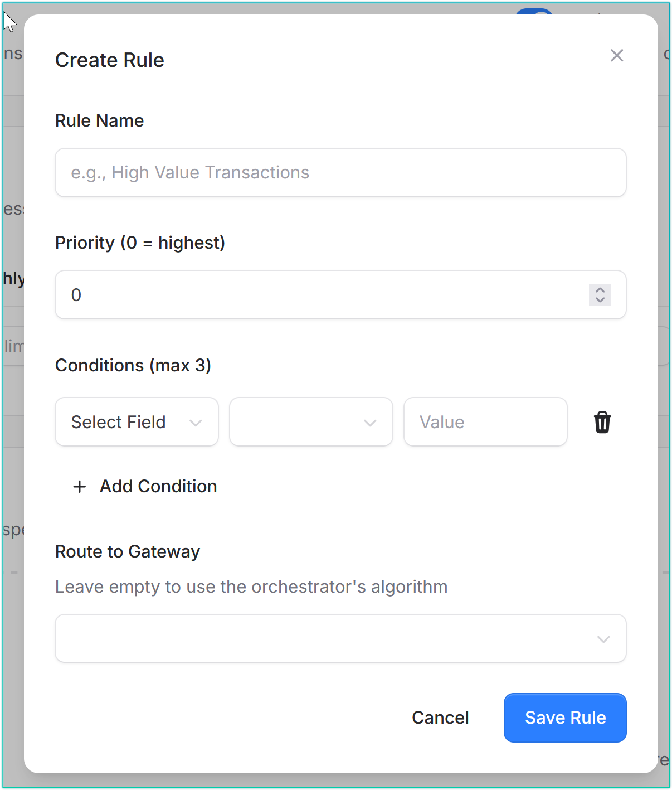Click the Create Rule dialog title
The image size is (672, 790).
tap(110, 60)
